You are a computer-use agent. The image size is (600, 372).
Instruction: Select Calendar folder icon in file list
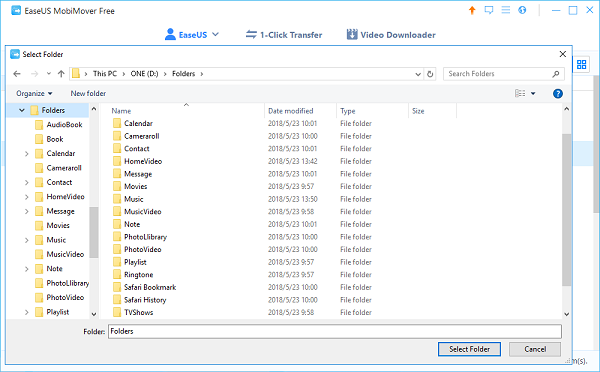[x=117, y=123]
